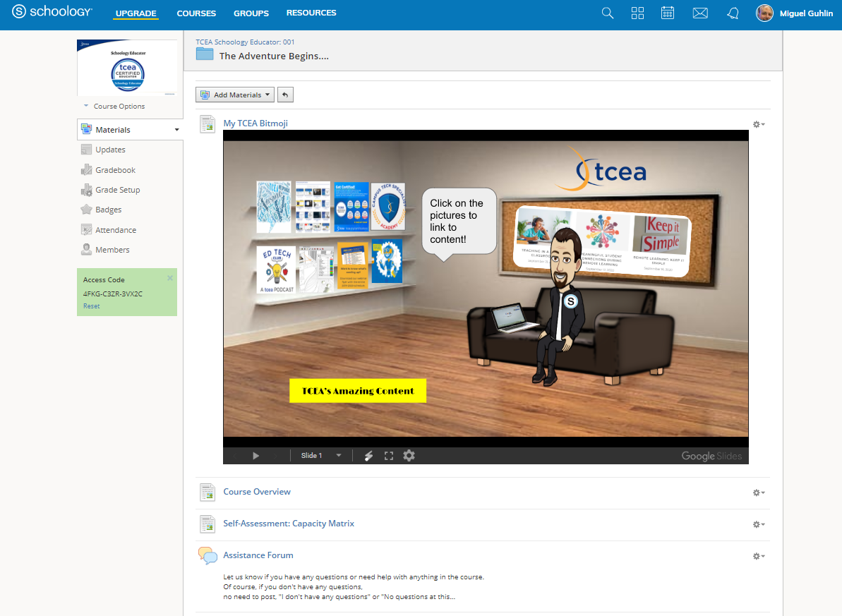
Task: Click the Updates icon in the sidebar
Action: point(86,150)
